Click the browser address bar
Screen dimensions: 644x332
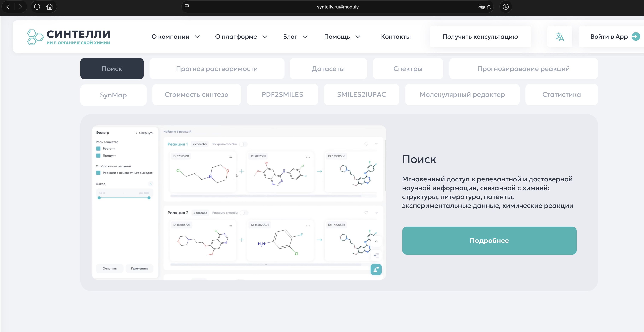click(x=338, y=7)
